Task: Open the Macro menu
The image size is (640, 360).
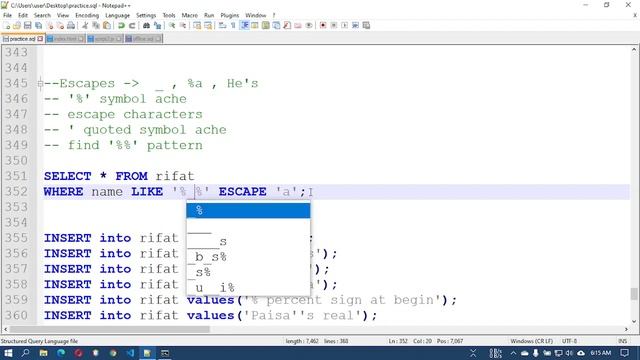Action: pyautogui.click(x=189, y=15)
